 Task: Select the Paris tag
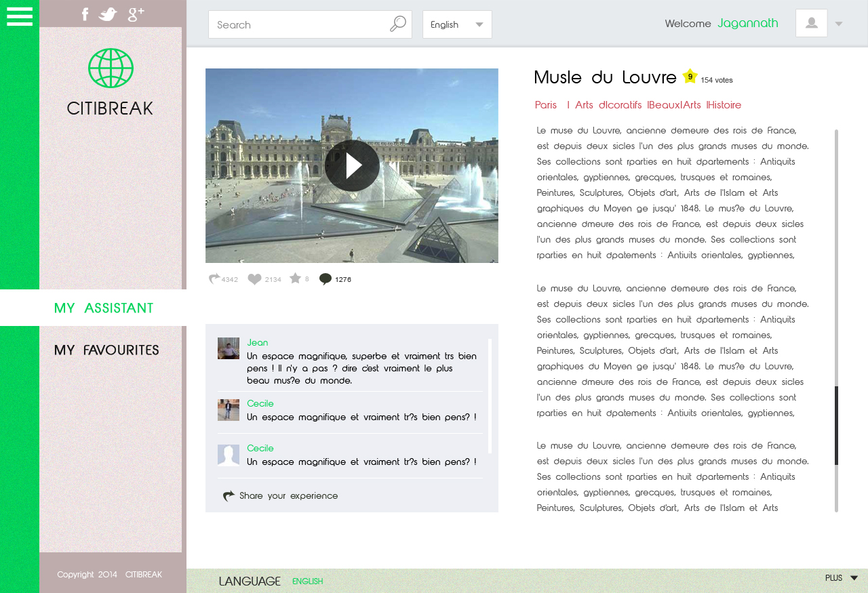click(x=546, y=104)
